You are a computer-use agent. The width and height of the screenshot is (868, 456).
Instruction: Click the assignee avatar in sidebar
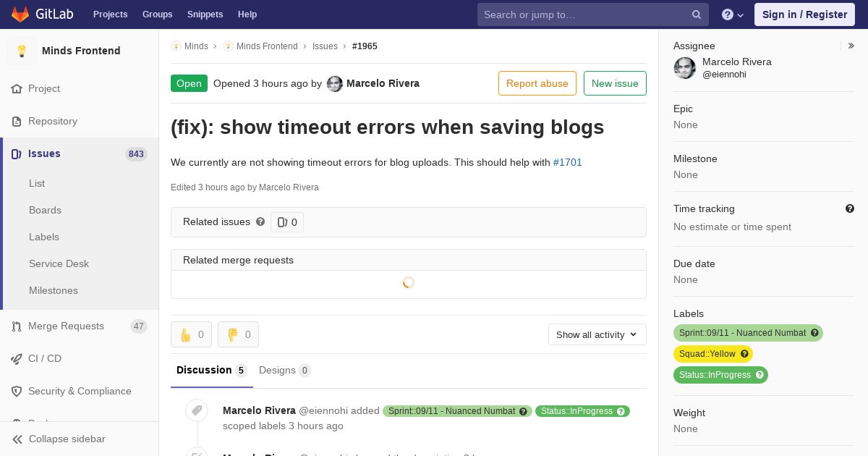click(x=685, y=68)
